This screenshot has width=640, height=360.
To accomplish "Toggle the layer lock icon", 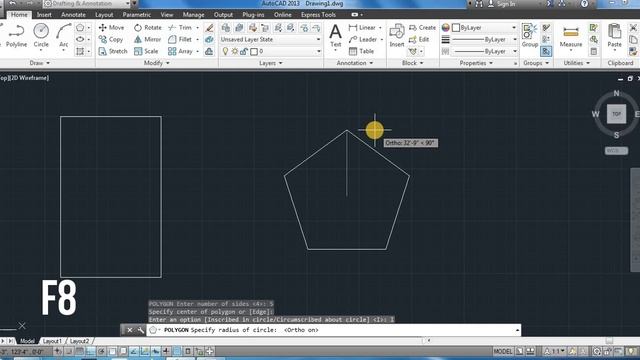I will point(244,51).
